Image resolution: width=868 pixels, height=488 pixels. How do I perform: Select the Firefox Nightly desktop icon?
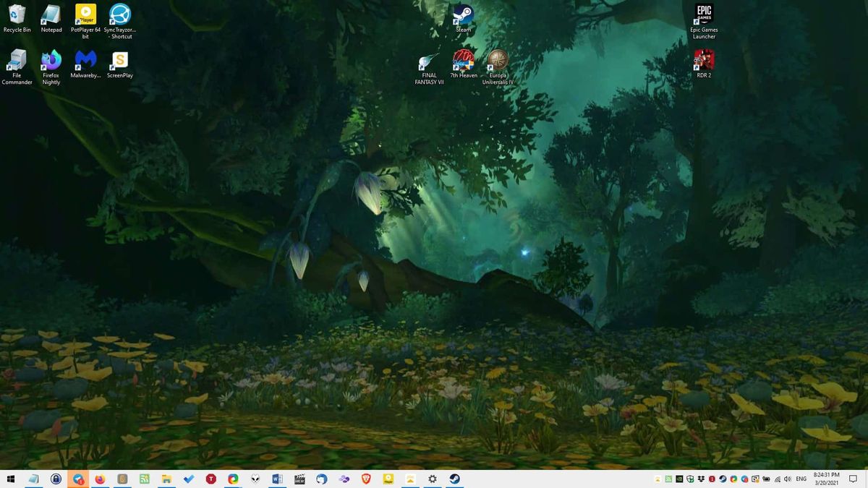[x=51, y=67]
